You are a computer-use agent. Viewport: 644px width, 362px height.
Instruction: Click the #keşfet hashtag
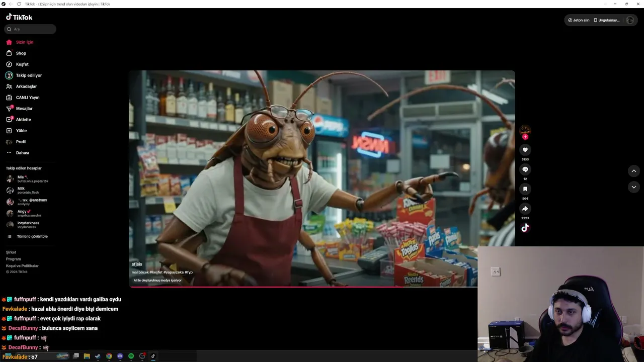click(155, 272)
